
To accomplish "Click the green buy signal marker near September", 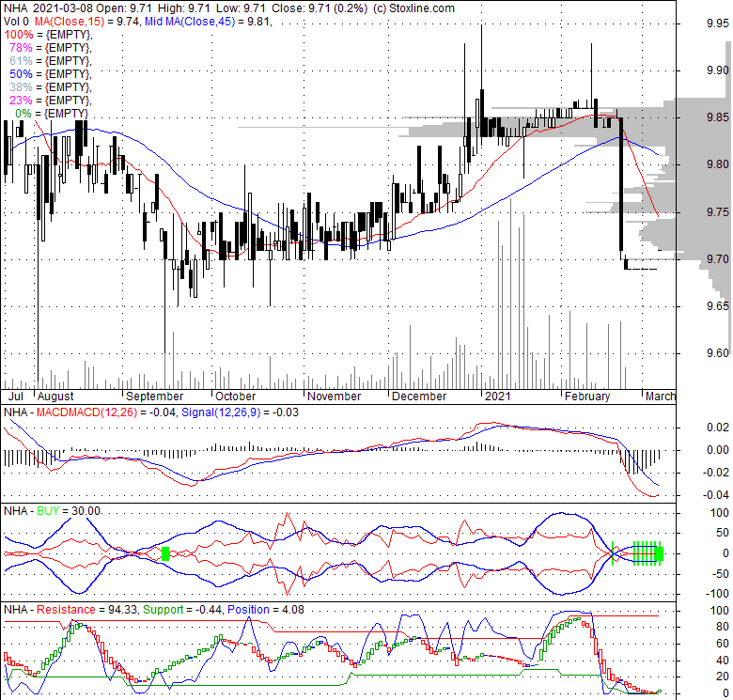I will [x=165, y=553].
